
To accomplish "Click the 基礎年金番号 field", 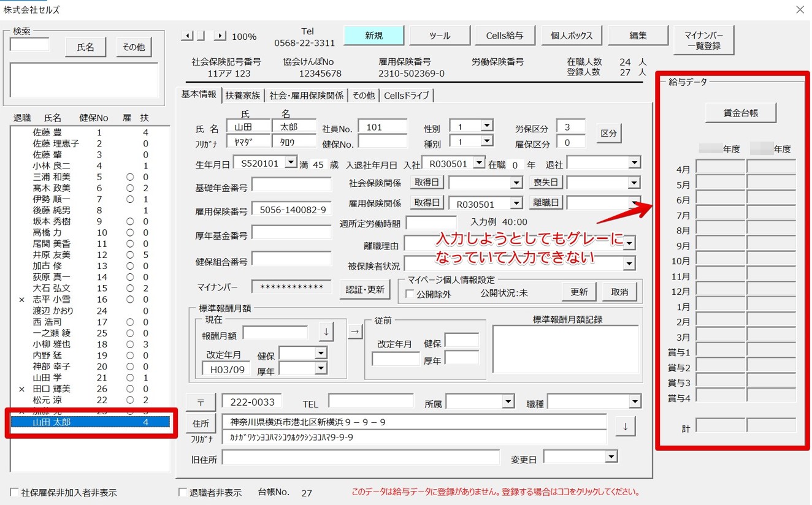I will [x=291, y=184].
